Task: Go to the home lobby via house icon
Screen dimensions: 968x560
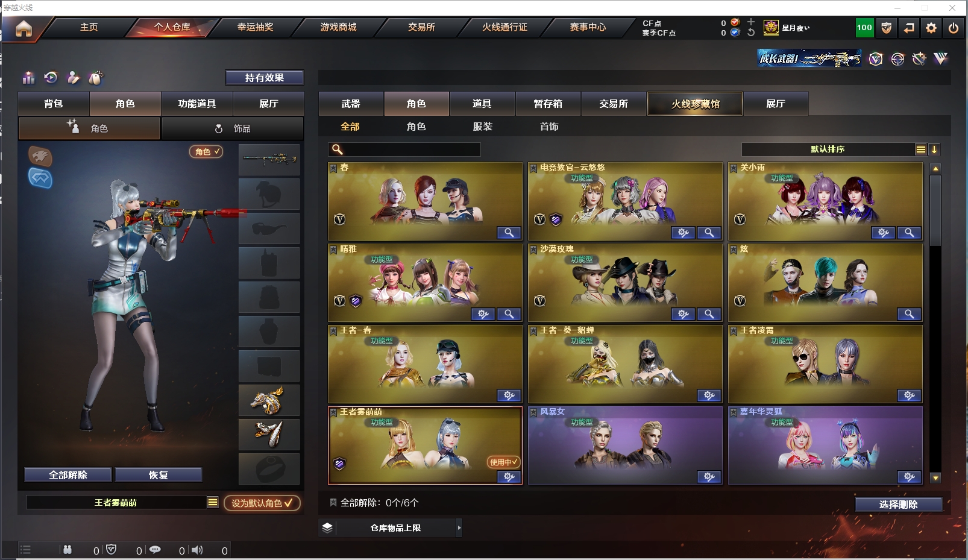Action: [x=24, y=28]
